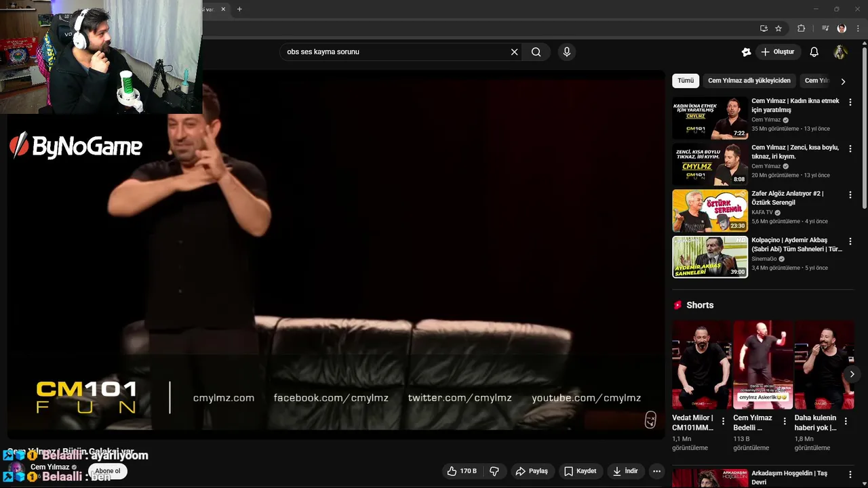
Task: Select the Cem Yılmaz adlı yükleyiciden chip
Action: [x=749, y=81]
